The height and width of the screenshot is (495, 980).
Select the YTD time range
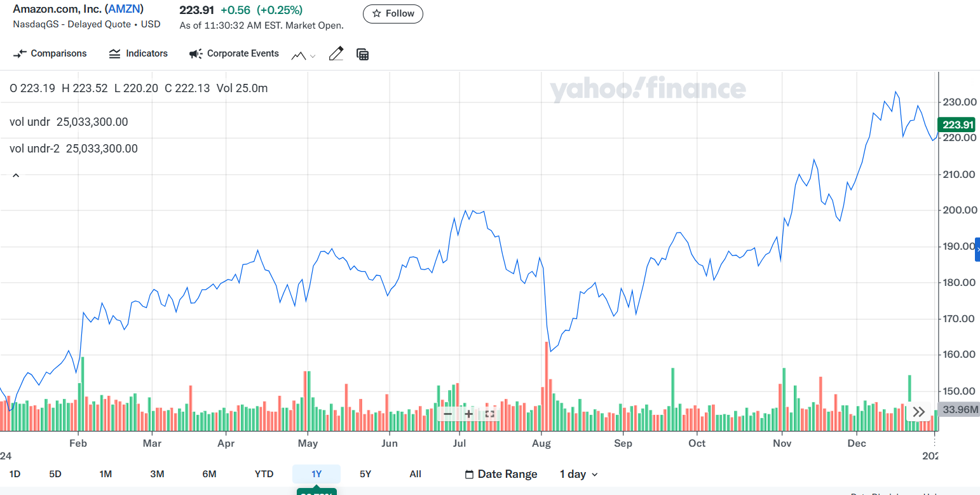click(264, 474)
